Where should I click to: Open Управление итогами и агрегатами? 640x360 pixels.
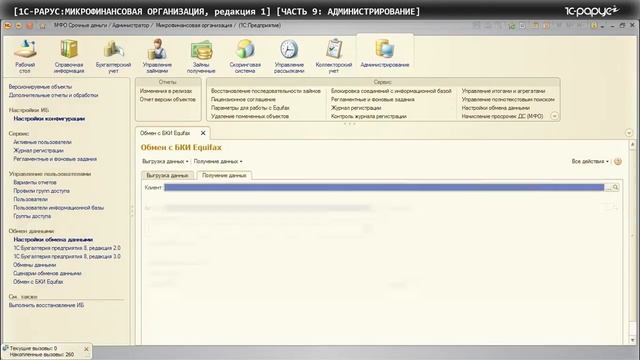tap(503, 91)
